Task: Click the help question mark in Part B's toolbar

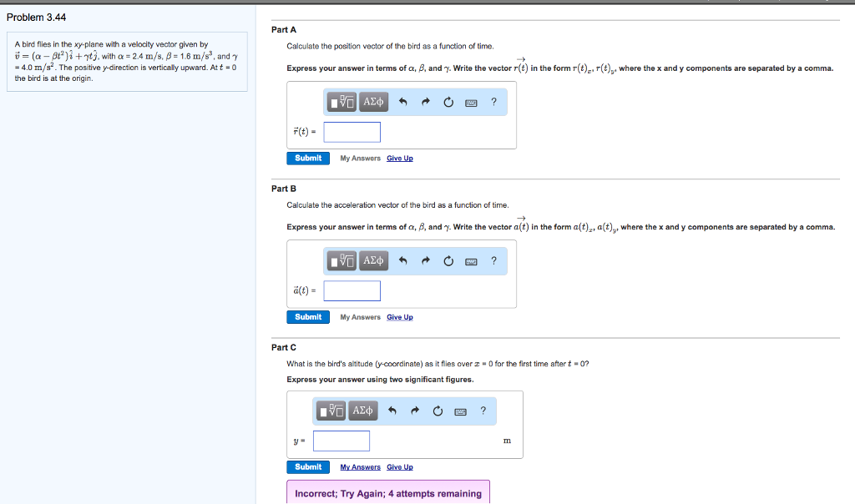Action: click(x=494, y=260)
